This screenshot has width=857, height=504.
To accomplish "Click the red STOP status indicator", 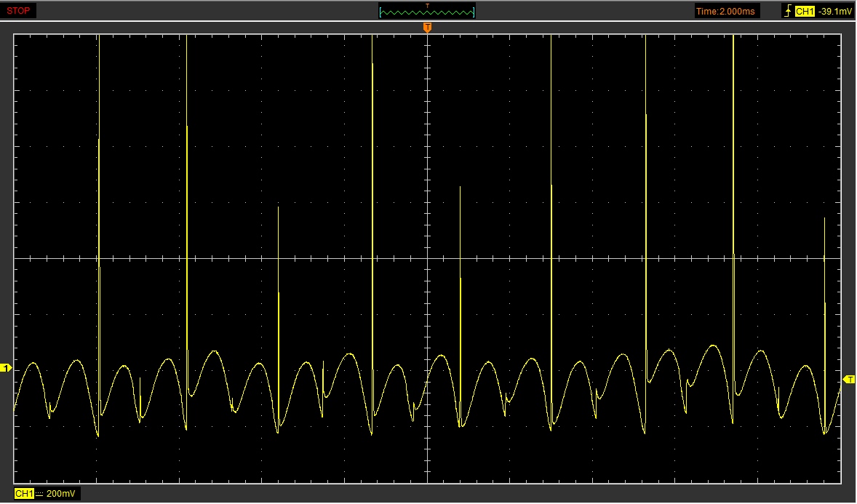I will (x=18, y=11).
